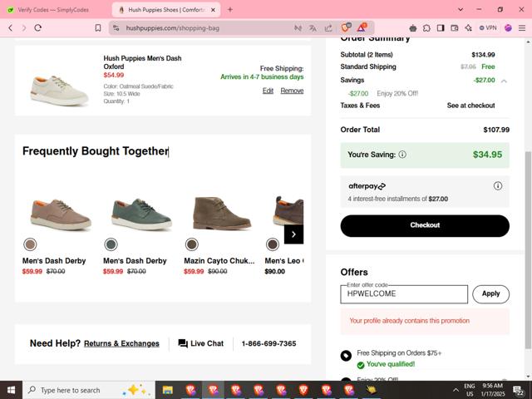Show next Frequently Bought Together items

(293, 234)
